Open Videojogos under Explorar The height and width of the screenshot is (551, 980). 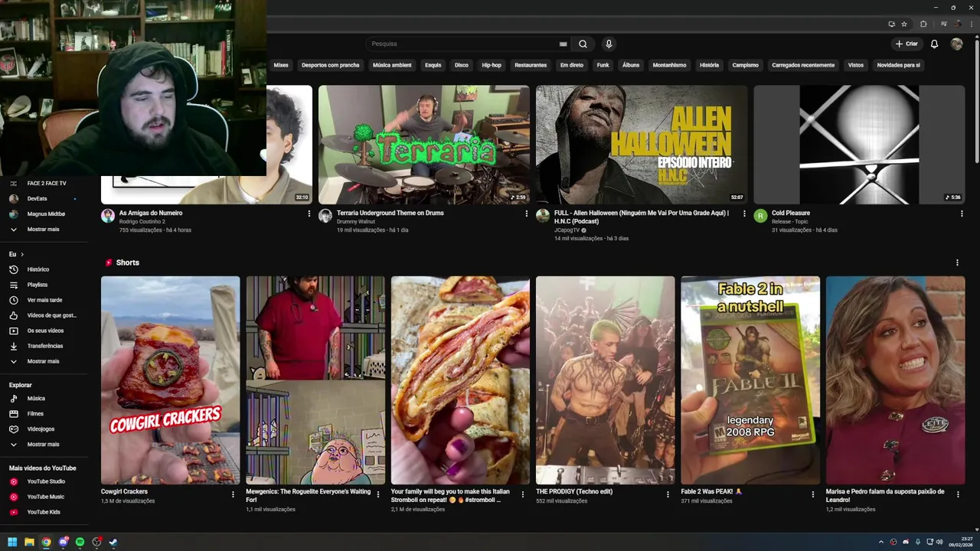pos(41,429)
